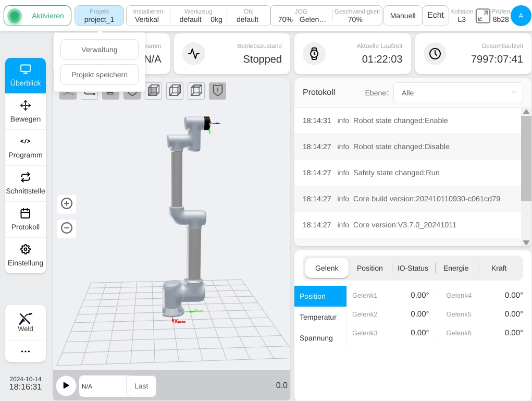Click the 3D robot arm model
The image size is (532, 401).
[x=187, y=217]
